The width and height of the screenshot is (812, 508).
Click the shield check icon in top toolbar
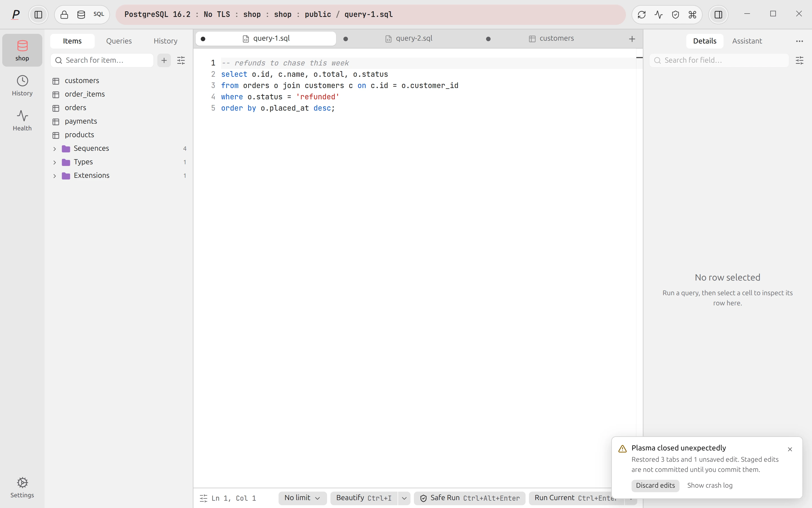(676, 14)
